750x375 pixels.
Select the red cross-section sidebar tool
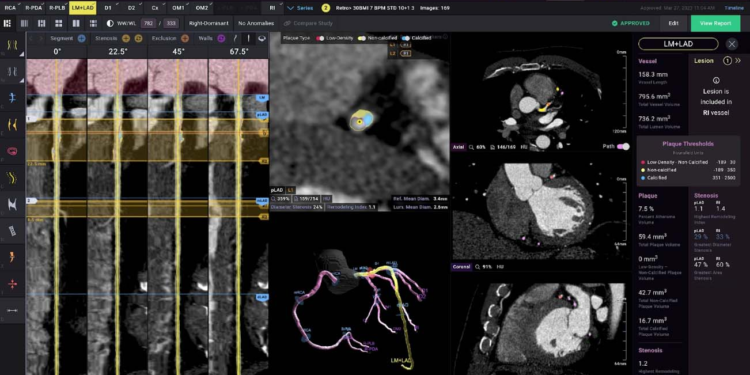coord(12,151)
